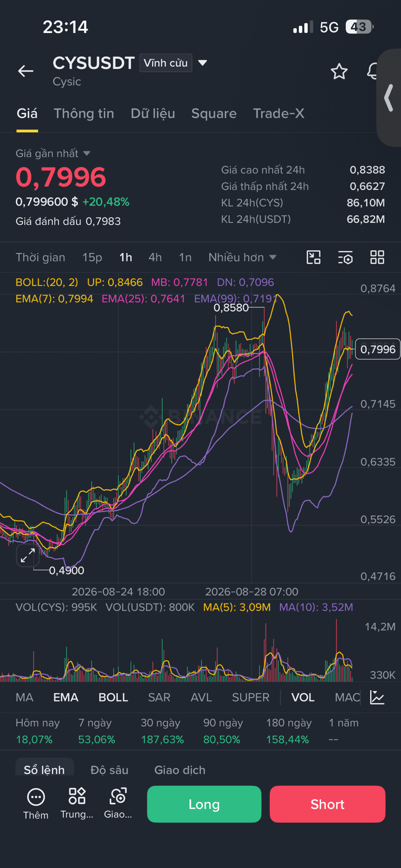Tap the red Short button

(x=327, y=804)
